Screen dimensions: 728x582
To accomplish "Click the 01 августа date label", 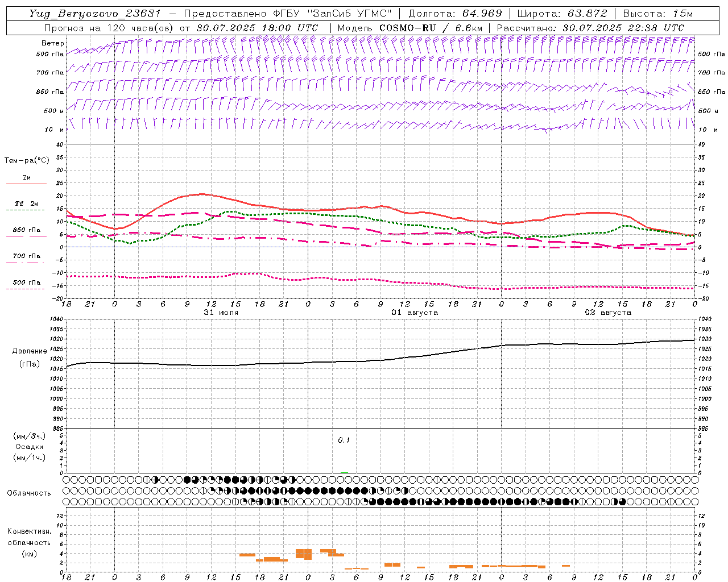I will coord(414,313).
